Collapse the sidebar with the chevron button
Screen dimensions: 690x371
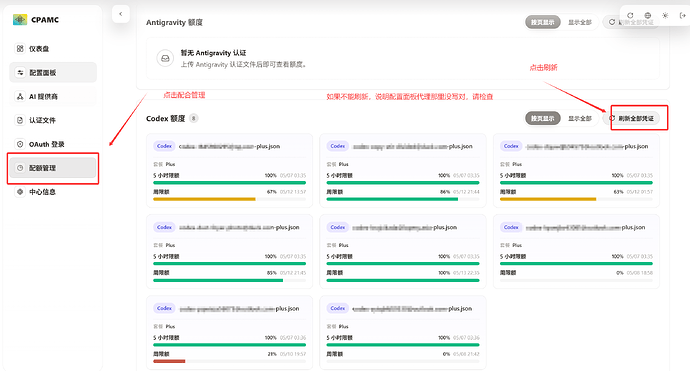tap(121, 14)
